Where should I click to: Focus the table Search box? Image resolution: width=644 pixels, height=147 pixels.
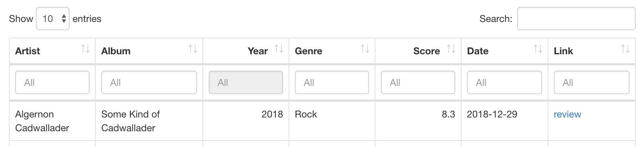pos(576,19)
